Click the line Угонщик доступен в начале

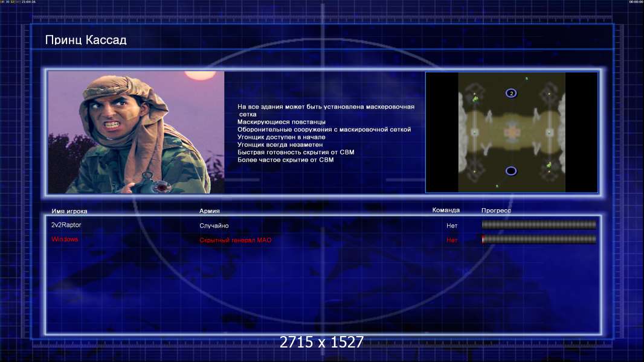(x=282, y=137)
